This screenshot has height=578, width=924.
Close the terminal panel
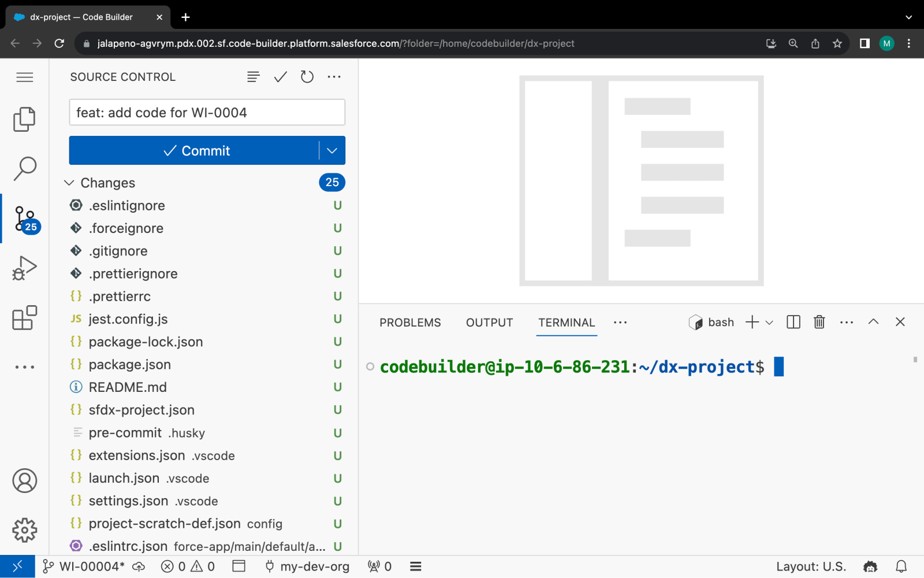coord(900,322)
